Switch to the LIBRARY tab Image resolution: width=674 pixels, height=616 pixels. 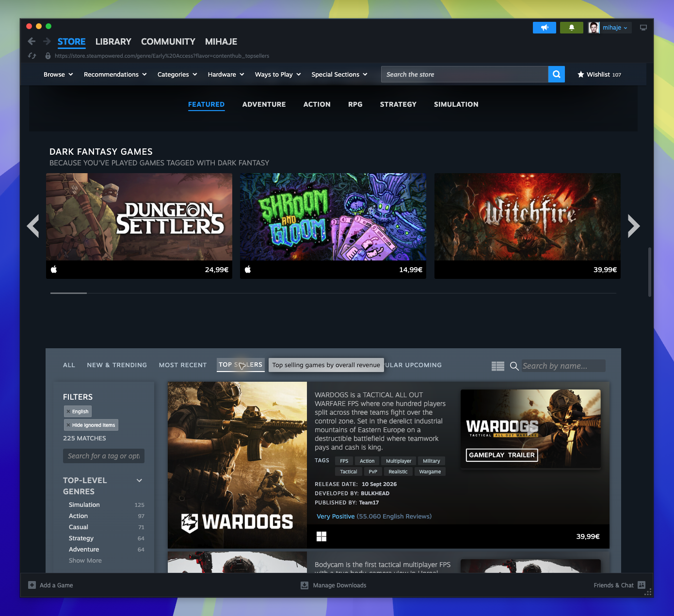click(x=113, y=42)
